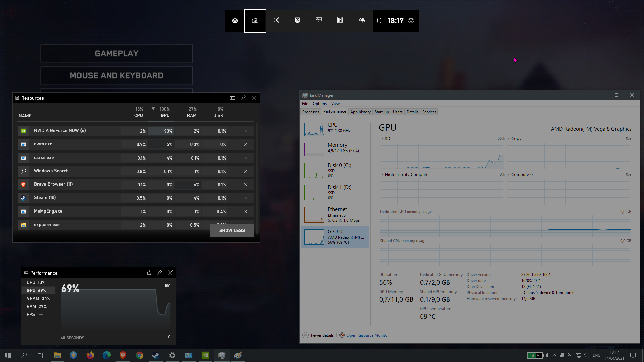Sort Resources list by RAM column
644x362 pixels.
(192, 112)
